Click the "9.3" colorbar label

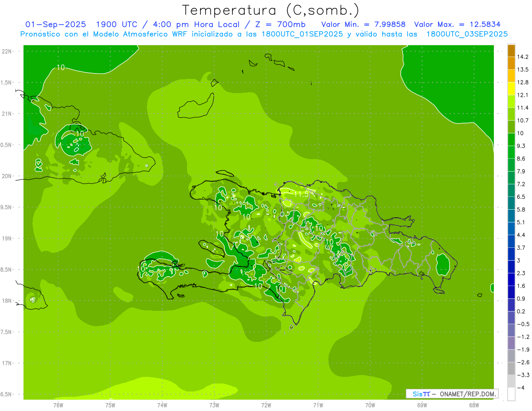[521, 146]
